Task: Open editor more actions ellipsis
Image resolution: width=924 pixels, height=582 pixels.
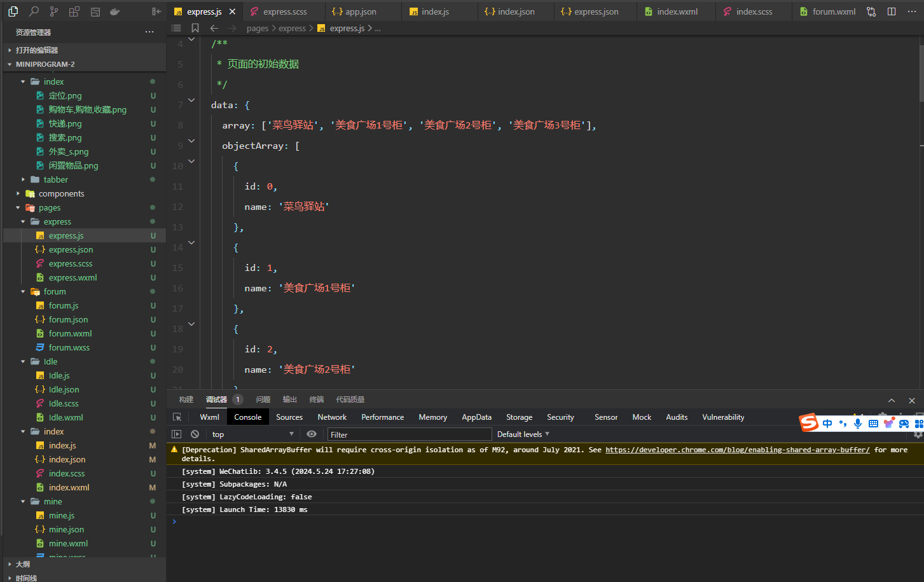Action: tap(911, 11)
